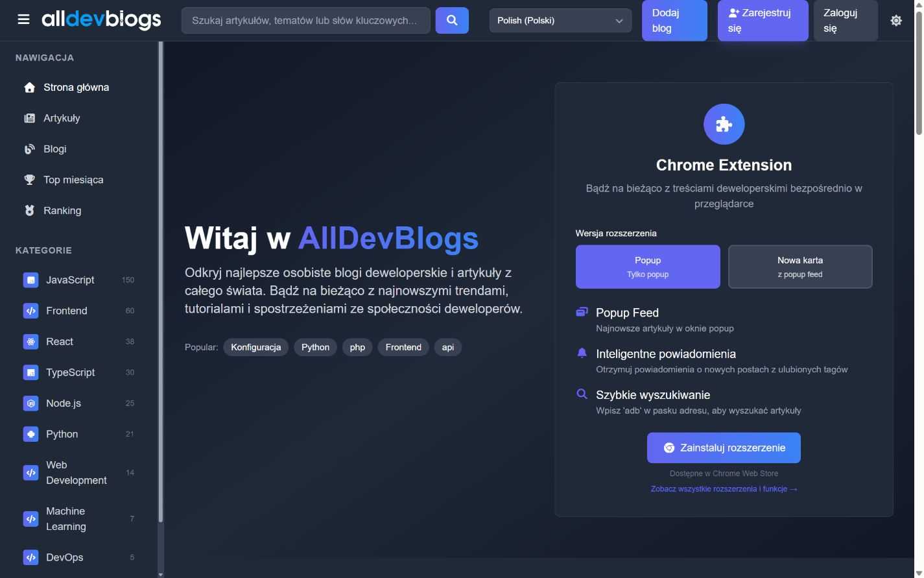Click the Node.js category icon

[30, 403]
